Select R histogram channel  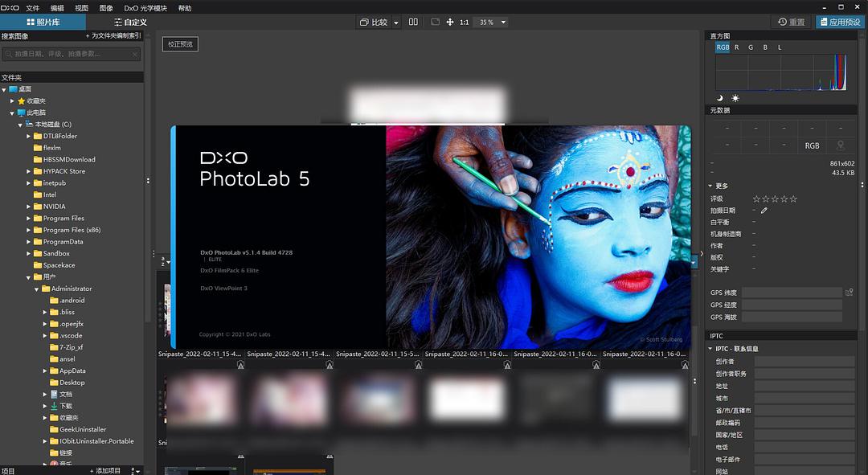(737, 47)
